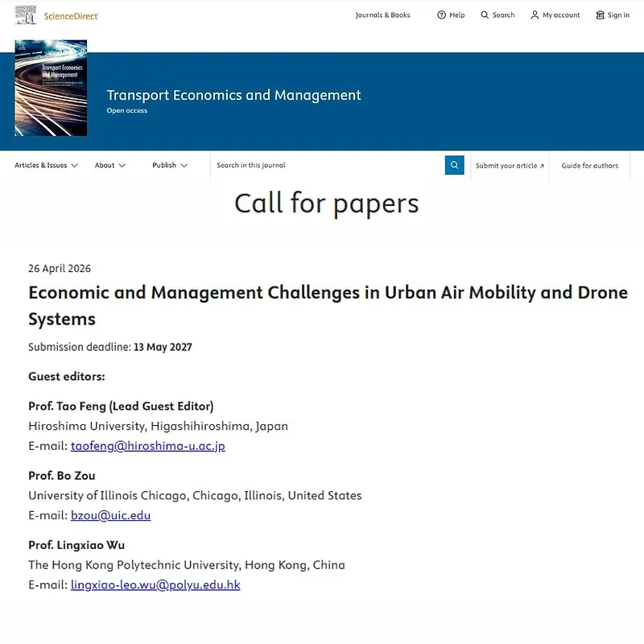Expand the Publish dropdown menu
Viewport: 644px width, 644px height.
click(170, 165)
